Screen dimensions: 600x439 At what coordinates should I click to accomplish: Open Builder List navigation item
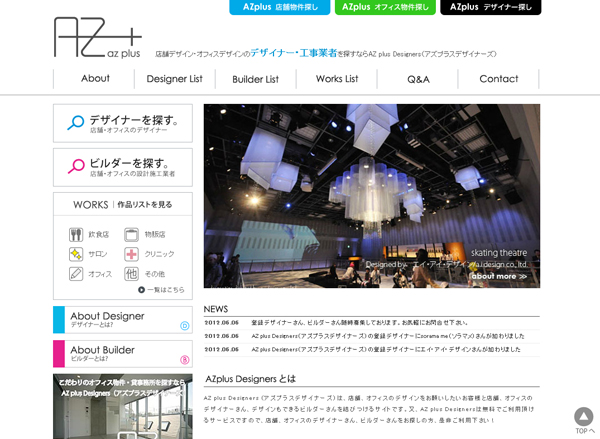(255, 79)
